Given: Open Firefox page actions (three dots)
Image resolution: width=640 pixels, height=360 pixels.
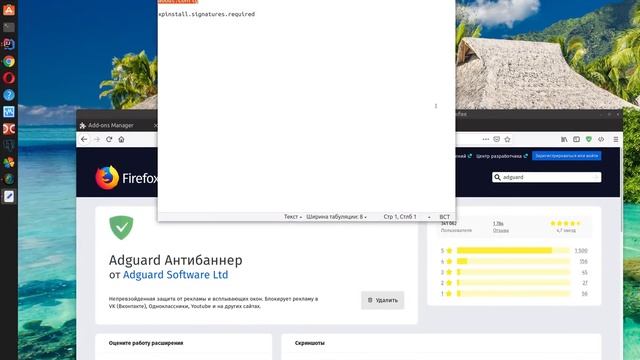Looking at the screenshot, I should (486, 139).
